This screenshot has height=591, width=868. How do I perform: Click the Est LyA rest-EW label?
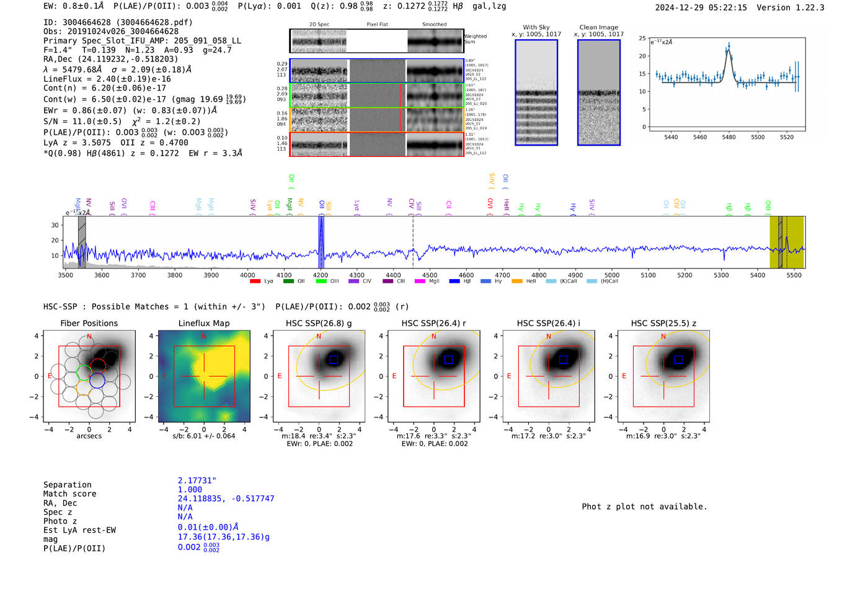79,530
